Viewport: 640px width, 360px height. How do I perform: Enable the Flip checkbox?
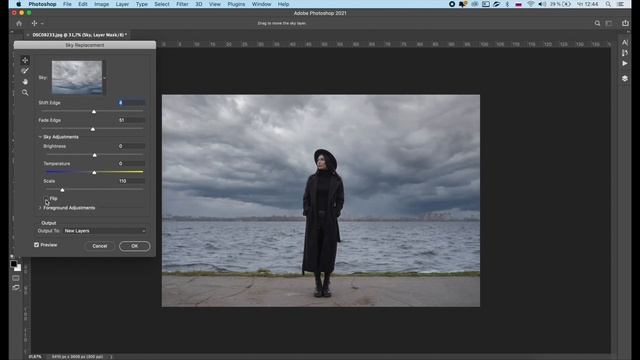click(x=46, y=199)
